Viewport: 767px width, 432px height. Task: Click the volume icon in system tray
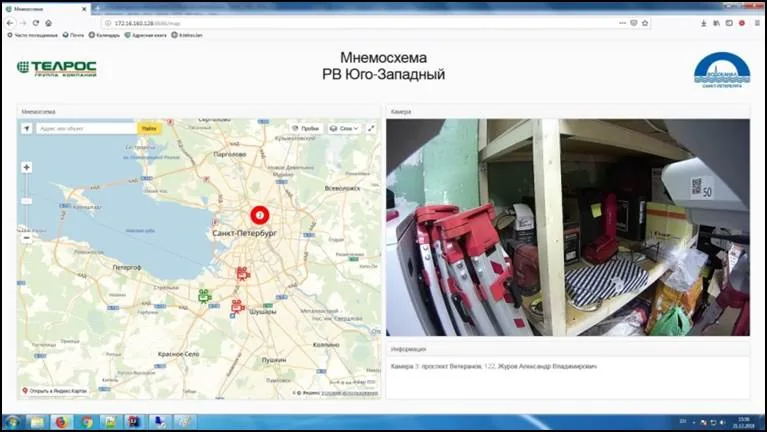pos(722,422)
